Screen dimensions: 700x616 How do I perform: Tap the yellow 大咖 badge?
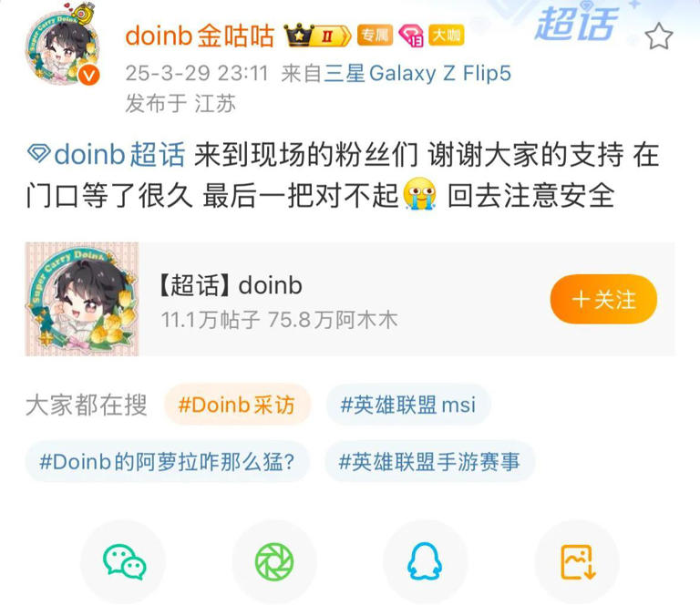(446, 36)
